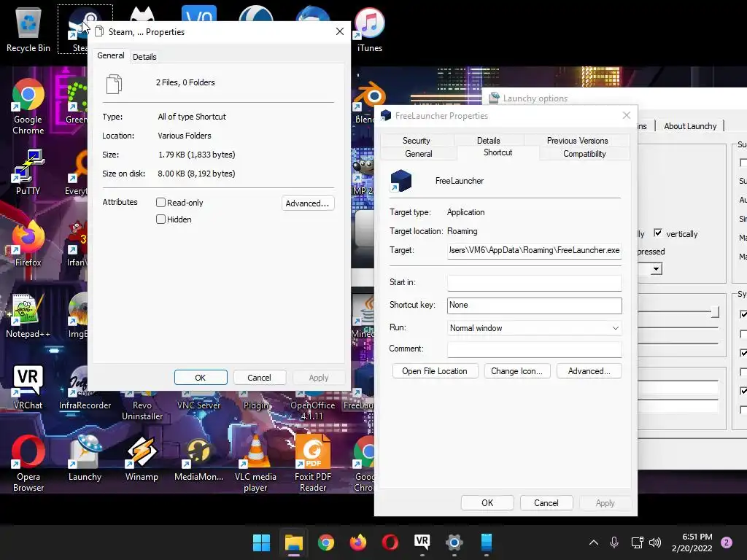The width and height of the screenshot is (747, 560).
Task: Select the Notepad++ desktop icon
Action: tap(28, 315)
